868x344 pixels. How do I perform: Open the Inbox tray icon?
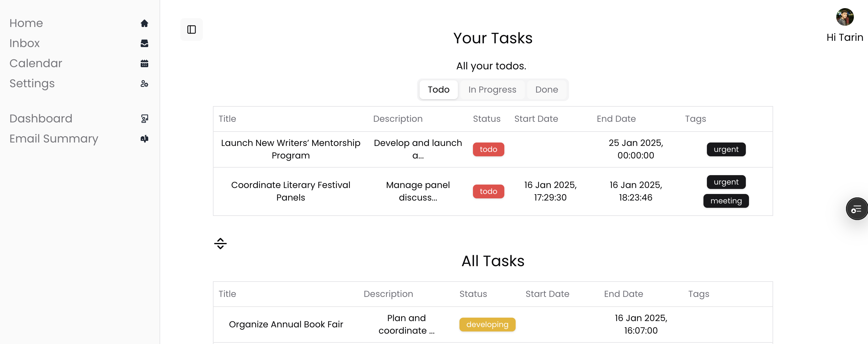coord(144,43)
